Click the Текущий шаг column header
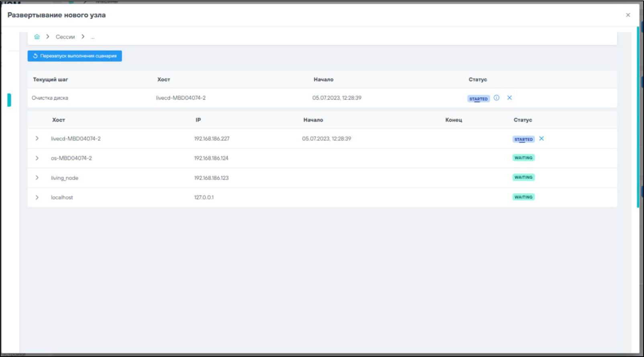 pos(51,80)
